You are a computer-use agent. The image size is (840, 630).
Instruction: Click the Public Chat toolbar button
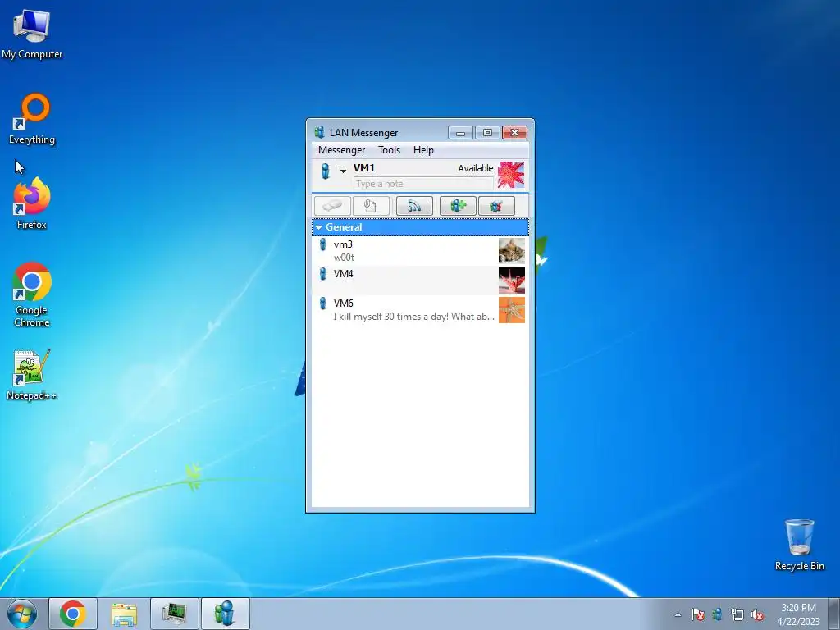click(x=496, y=206)
